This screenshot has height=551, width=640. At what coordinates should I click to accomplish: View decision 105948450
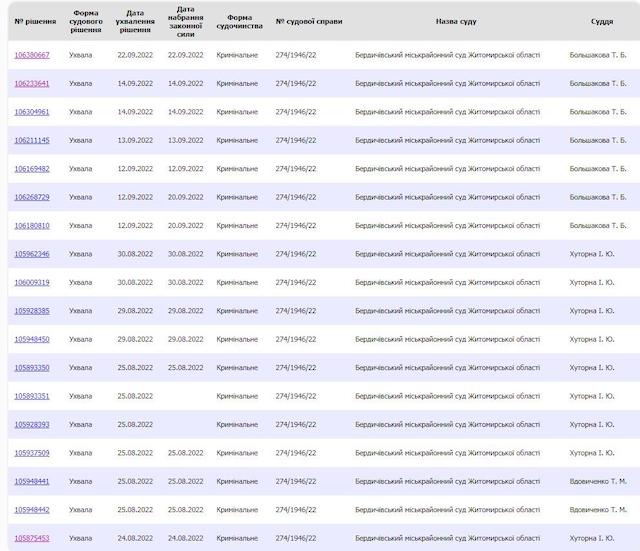31,339
